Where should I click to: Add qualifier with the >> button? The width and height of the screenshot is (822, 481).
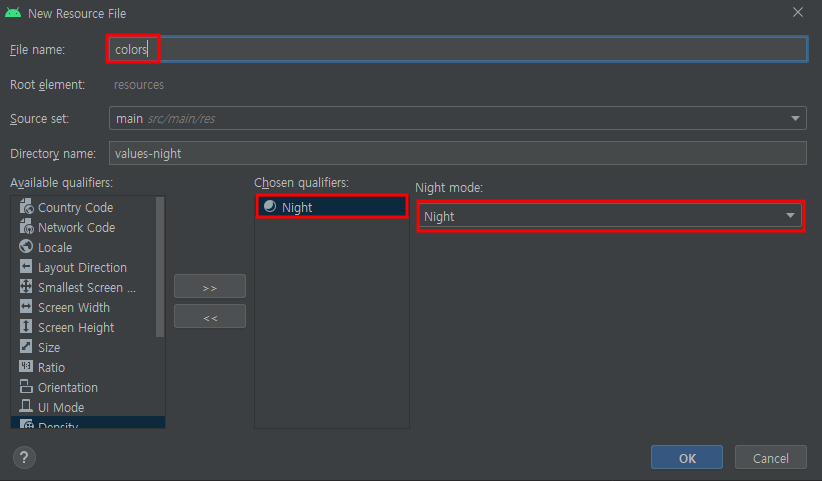[210, 287]
